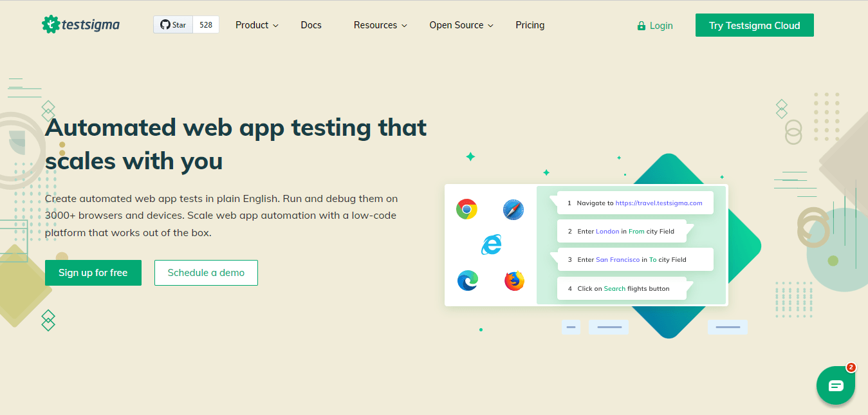Screen dimensions: 868x415
Task: Expand the Open Source menu
Action: click(x=461, y=25)
